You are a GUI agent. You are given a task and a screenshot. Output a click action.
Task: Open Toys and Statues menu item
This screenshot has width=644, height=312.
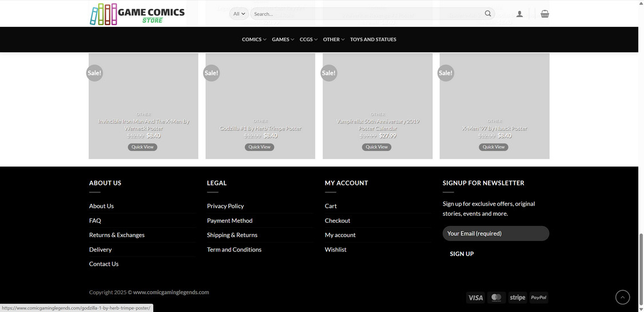[x=373, y=40]
